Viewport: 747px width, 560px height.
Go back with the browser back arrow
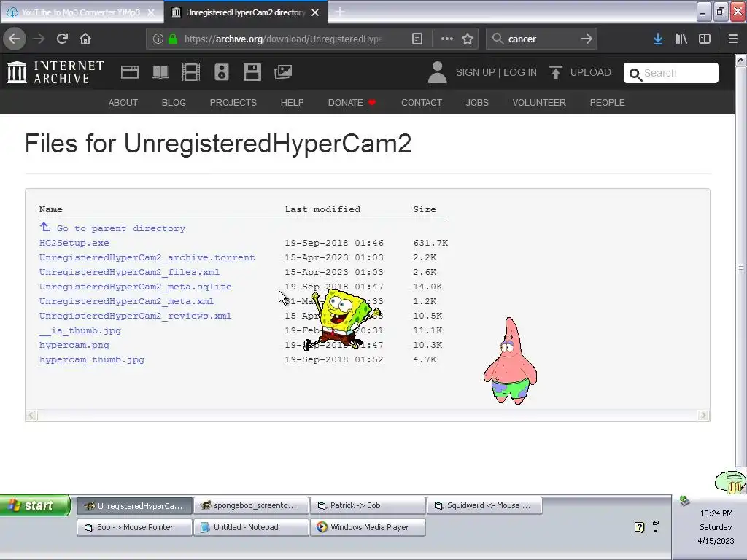coord(15,39)
